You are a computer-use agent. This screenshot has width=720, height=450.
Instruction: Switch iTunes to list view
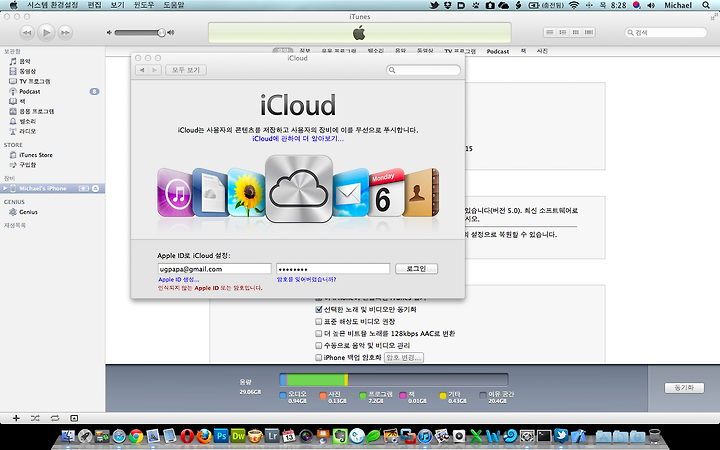(550, 33)
